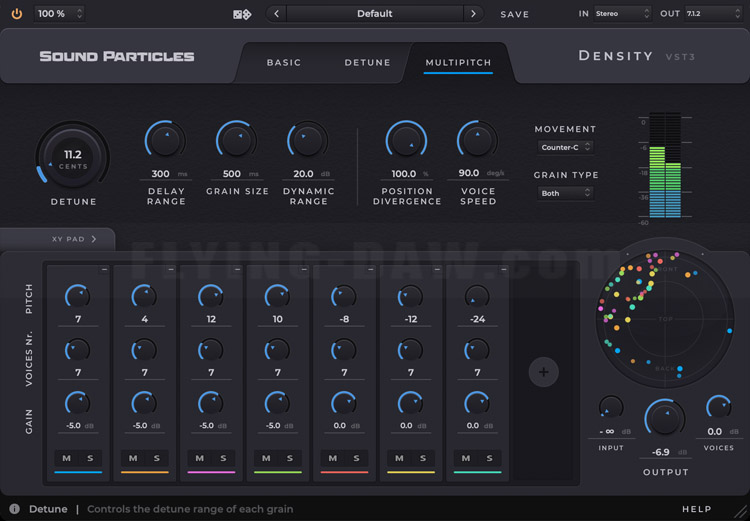Click the Grain Size 500 ms value
The height and width of the screenshot is (521, 750).
point(237,174)
